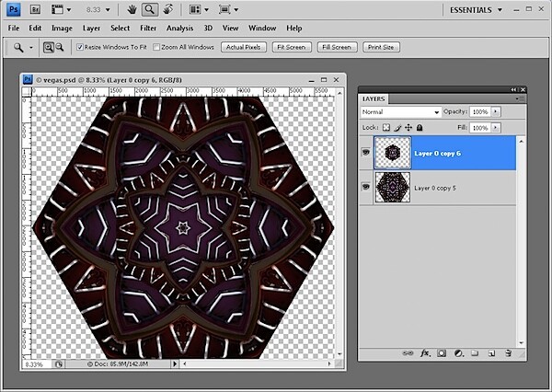Image resolution: width=552 pixels, height=392 pixels.
Task: Click the document's scroll right arrow
Action: 329,363
